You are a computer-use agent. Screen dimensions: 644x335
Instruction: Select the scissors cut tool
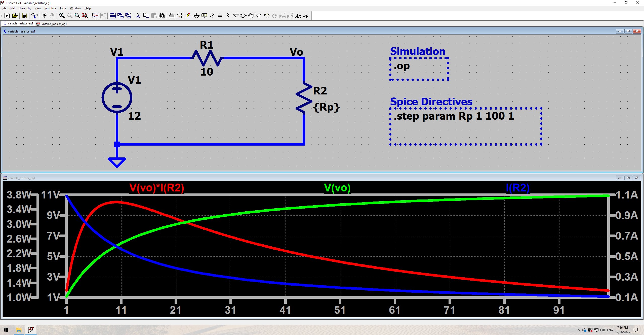tap(138, 16)
